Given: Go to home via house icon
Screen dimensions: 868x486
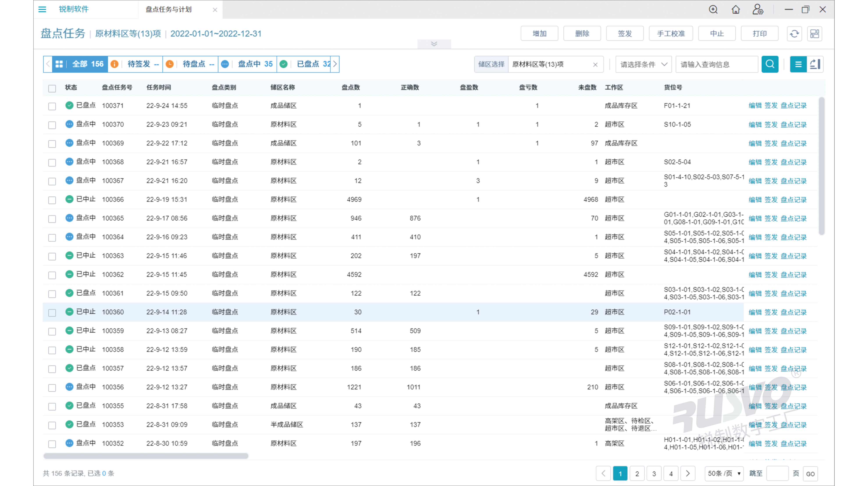Looking at the screenshot, I should click(736, 9).
